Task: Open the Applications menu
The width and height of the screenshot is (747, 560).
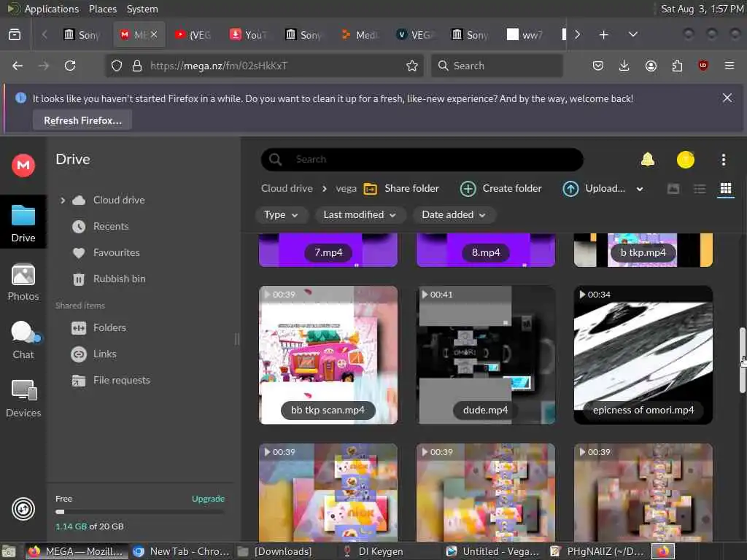Action: tap(52, 9)
